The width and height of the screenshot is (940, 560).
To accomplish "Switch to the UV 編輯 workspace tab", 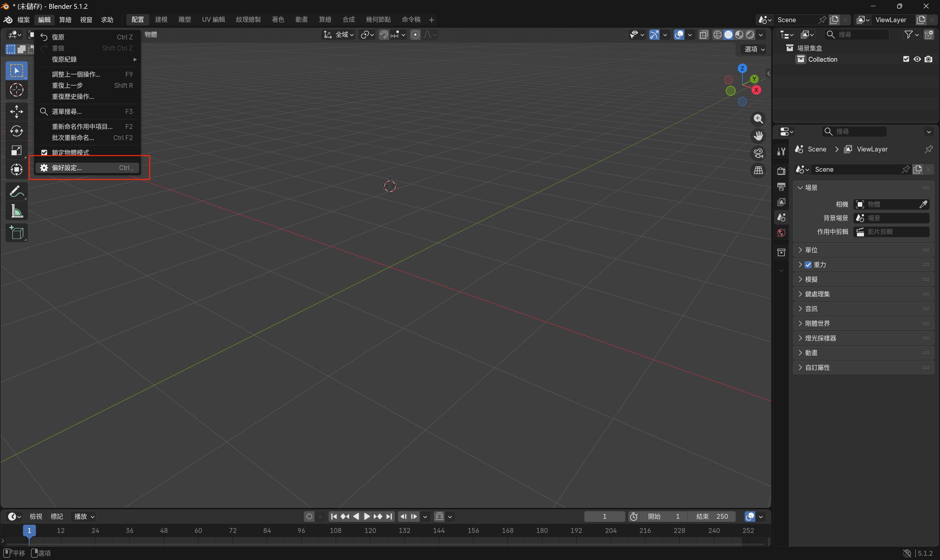I will click(x=213, y=20).
